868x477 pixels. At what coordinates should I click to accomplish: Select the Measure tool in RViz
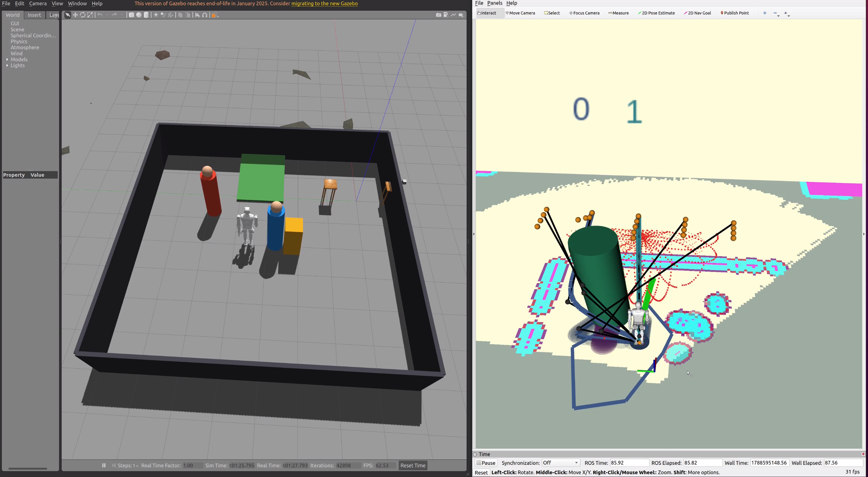(x=618, y=13)
